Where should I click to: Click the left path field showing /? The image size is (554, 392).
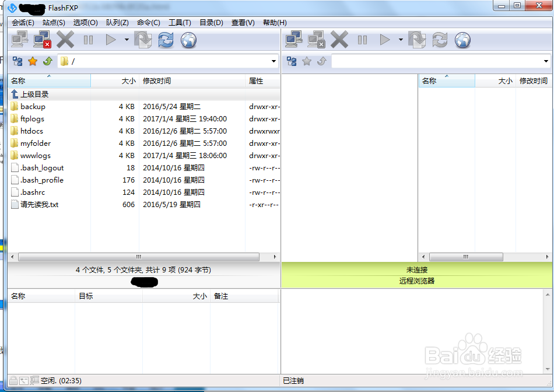(x=168, y=61)
